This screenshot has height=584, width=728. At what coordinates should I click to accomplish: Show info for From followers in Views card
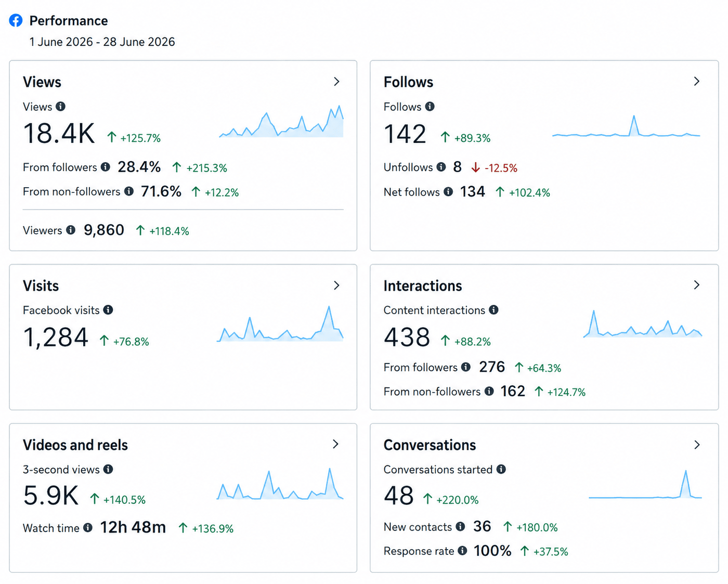(106, 167)
